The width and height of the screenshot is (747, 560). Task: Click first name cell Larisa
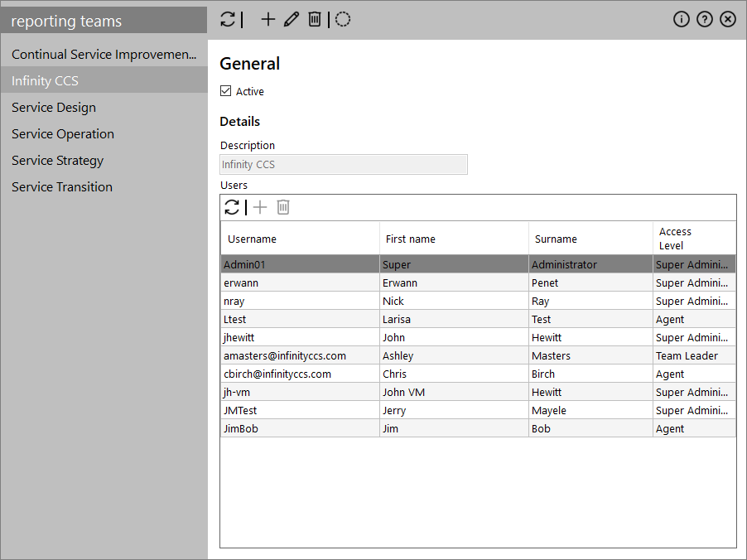pyautogui.click(x=454, y=319)
